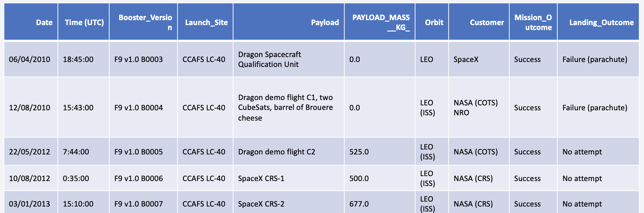
Task: Click the SpaceX CRS-1 payload cell
Action: (261, 178)
